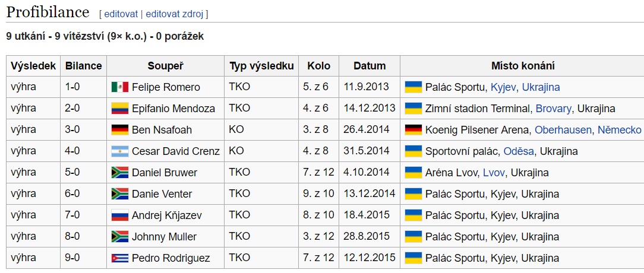This screenshot has width=644, height=273.
Task: Click the Datum column header
Action: point(370,66)
